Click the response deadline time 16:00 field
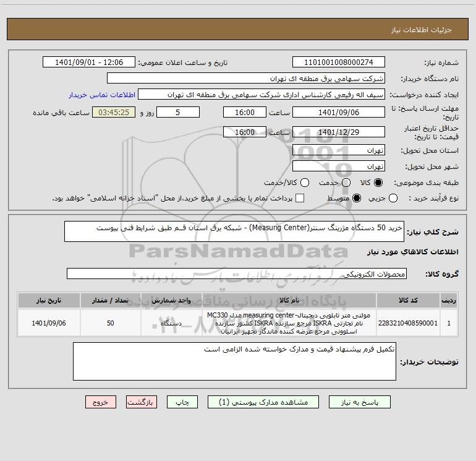 pos(245,112)
